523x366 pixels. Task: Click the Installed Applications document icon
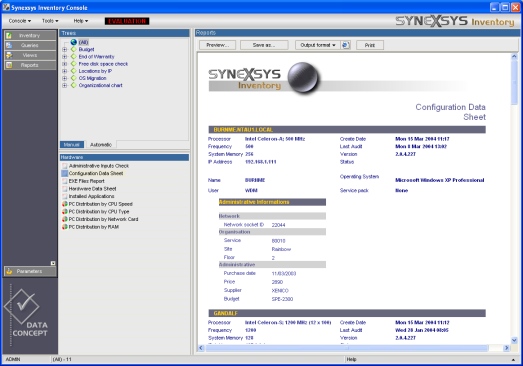click(65, 197)
